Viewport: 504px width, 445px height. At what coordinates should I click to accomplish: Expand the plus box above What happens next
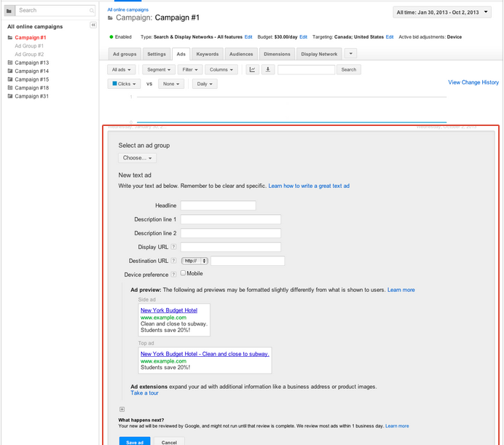click(122, 409)
